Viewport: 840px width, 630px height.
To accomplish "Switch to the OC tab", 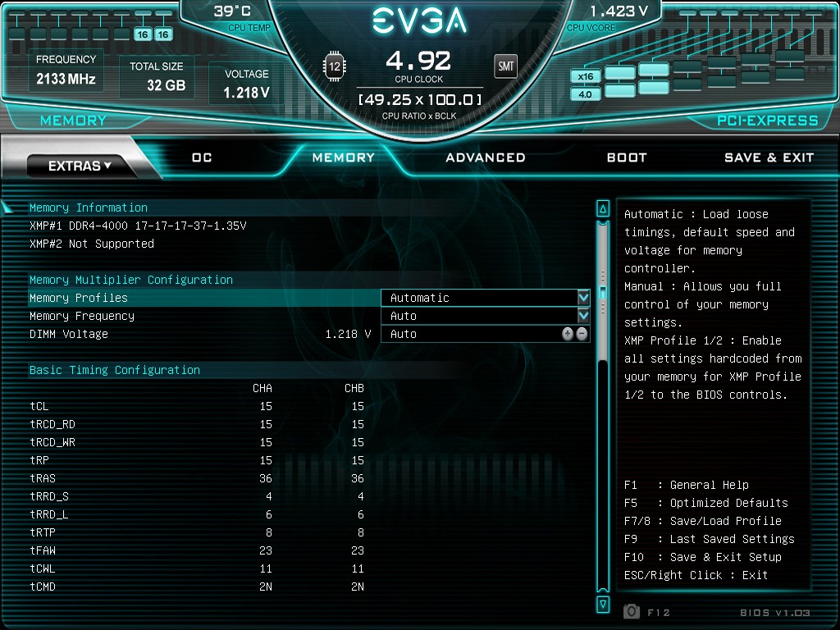I will pyautogui.click(x=202, y=157).
